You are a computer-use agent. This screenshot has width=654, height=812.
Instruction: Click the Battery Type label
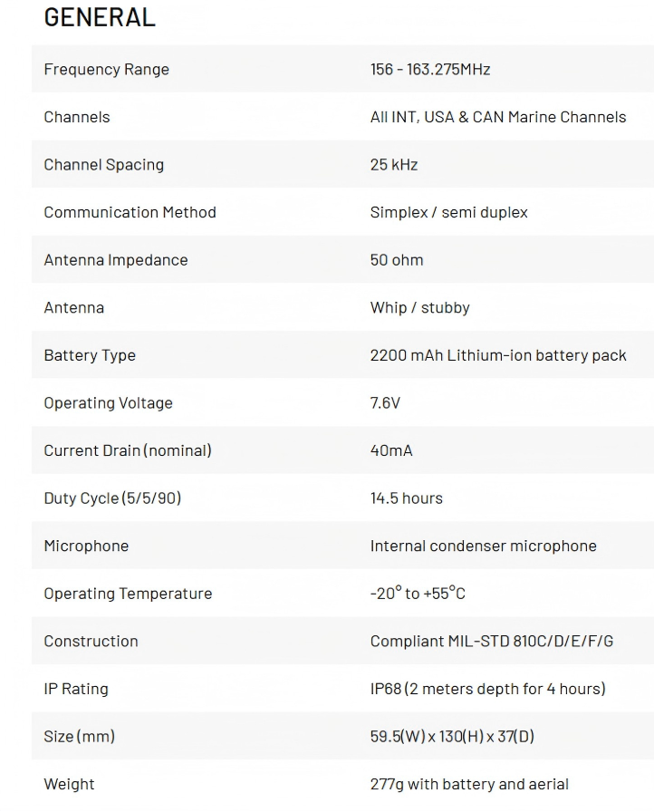coord(90,355)
